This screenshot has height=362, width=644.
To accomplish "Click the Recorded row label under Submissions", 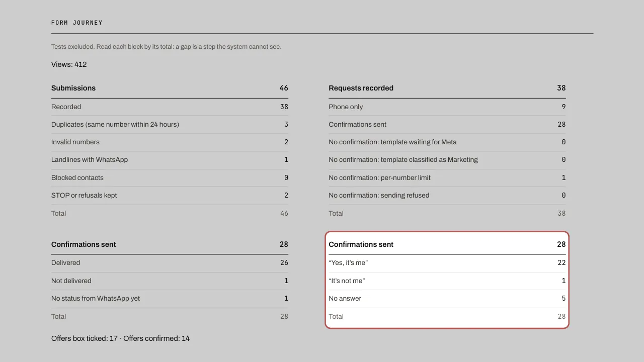I will point(66,107).
